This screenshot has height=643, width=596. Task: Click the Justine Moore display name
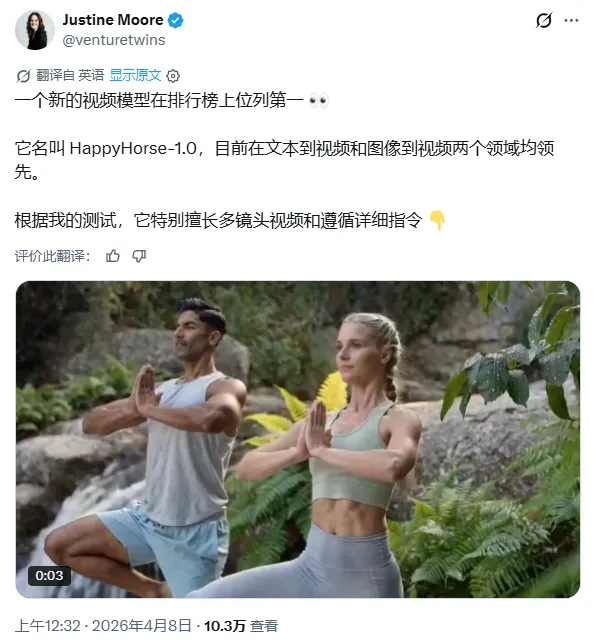[x=113, y=20]
